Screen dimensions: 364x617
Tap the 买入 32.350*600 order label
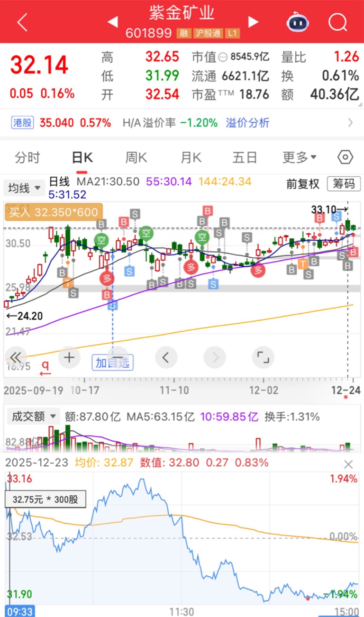(x=53, y=212)
